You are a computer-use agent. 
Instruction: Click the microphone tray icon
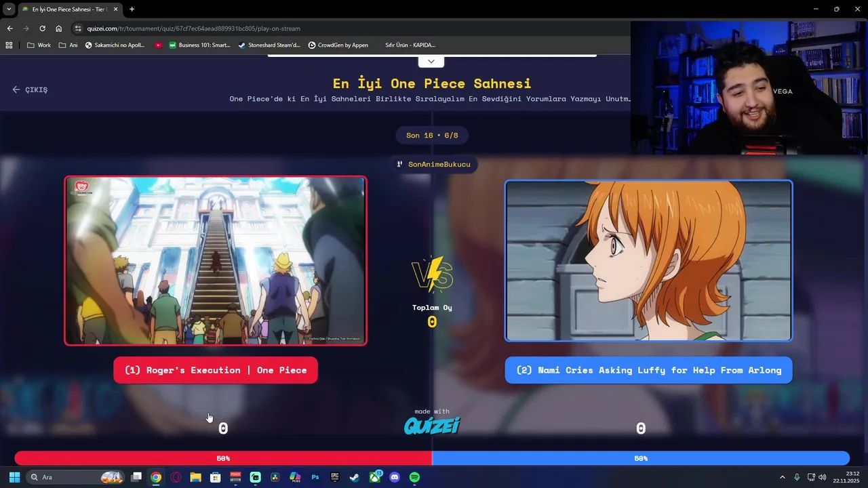797,477
